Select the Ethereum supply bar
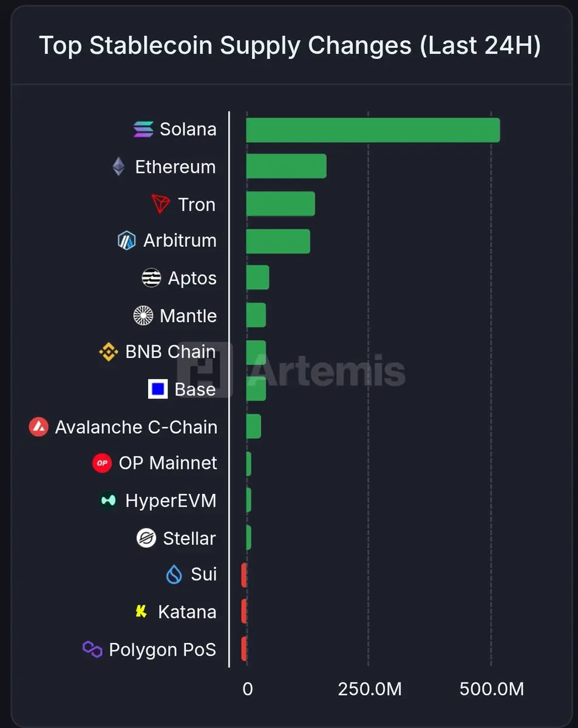 tap(286, 166)
